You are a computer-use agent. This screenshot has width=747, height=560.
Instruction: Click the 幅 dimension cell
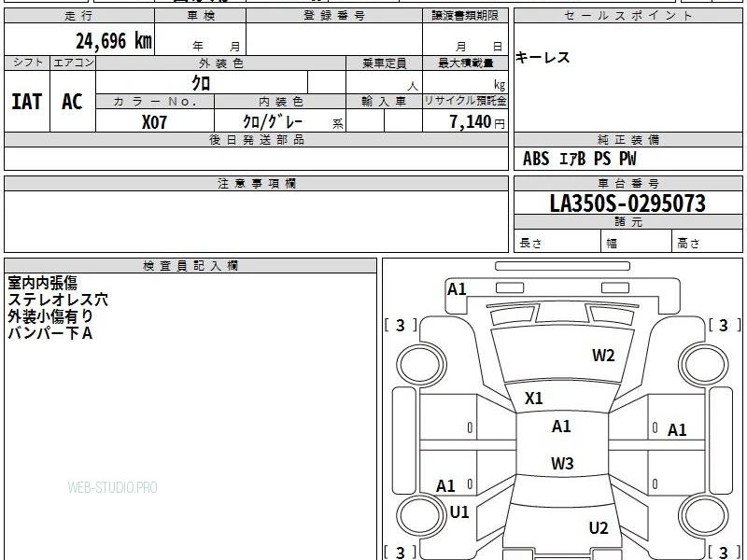coord(637,241)
